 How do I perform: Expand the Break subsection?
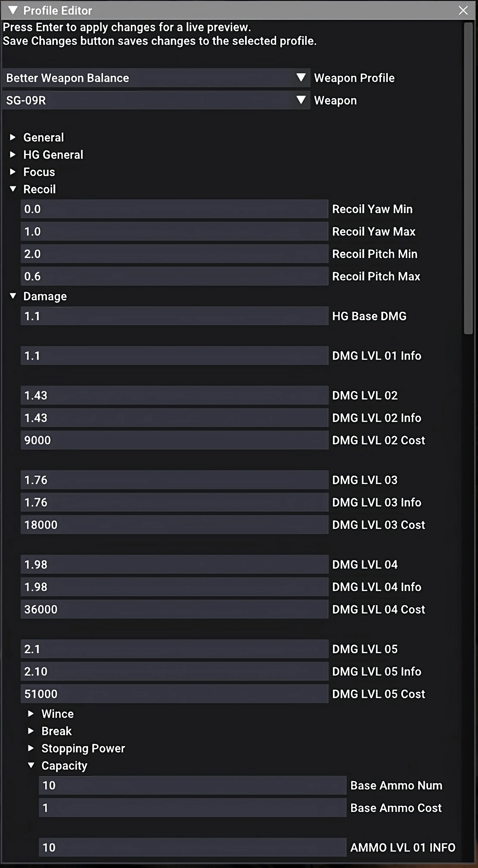click(31, 731)
